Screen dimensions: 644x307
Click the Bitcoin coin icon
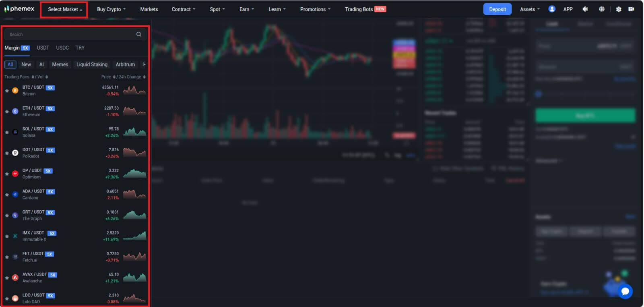coord(15,91)
